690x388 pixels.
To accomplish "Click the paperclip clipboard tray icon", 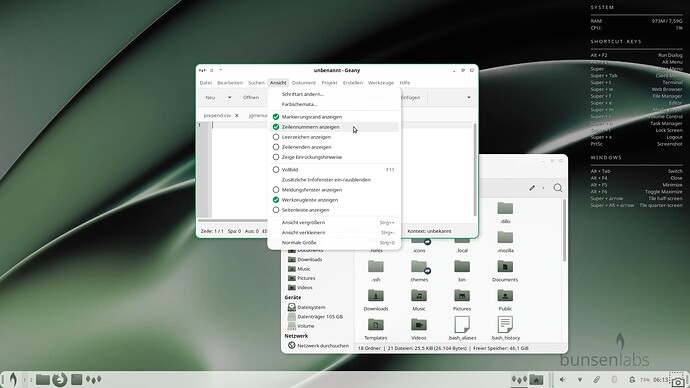I will (x=597, y=379).
